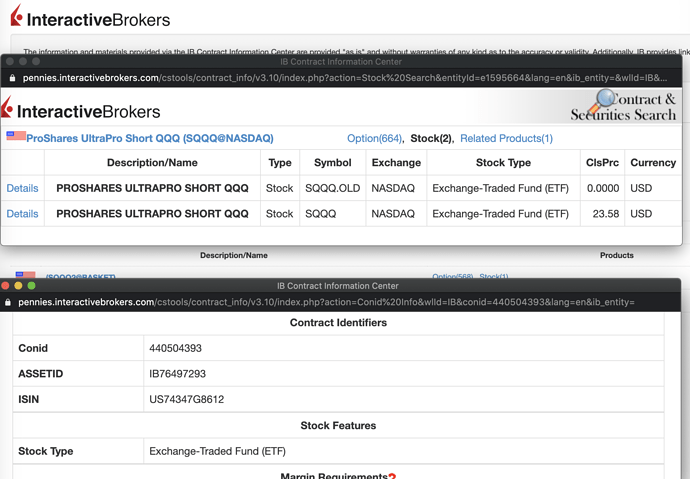Click the Interactive Brokers logo in the search popup
The image size is (690, 479).
click(81, 109)
